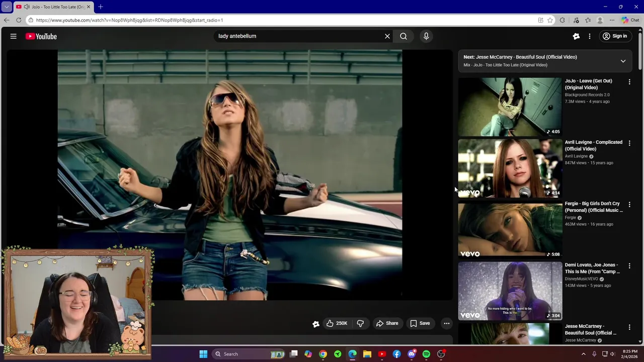Add this page to favorites with the star

pos(550,20)
